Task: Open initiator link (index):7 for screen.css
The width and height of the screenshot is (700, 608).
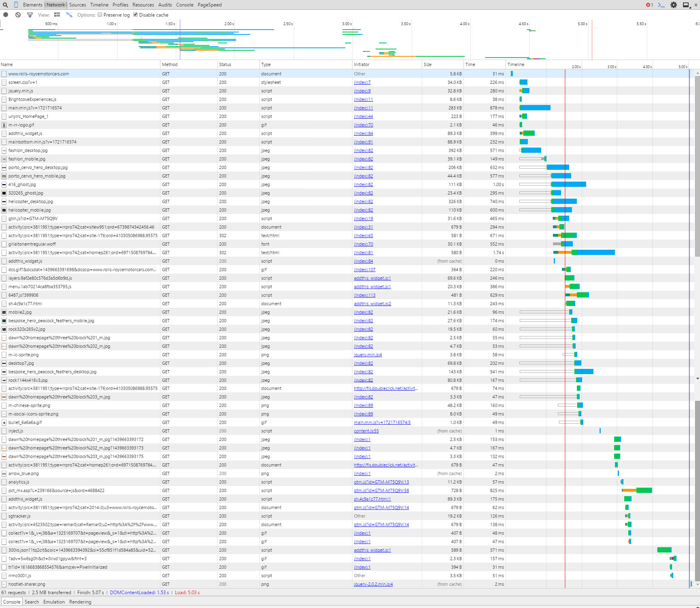Action: [x=362, y=82]
